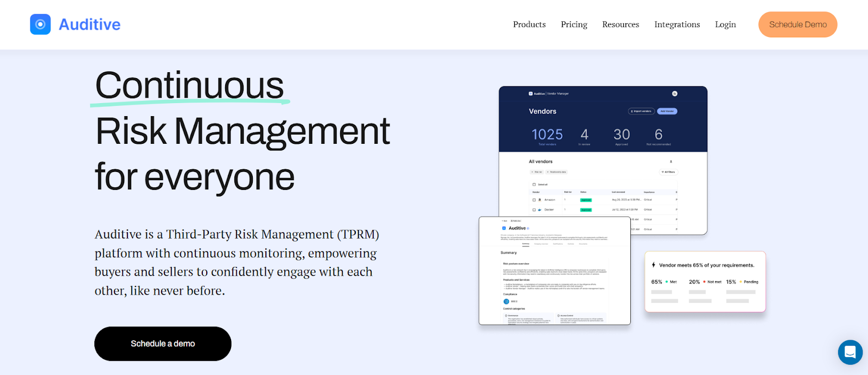
Task: Open the All filters button
Action: click(x=668, y=172)
